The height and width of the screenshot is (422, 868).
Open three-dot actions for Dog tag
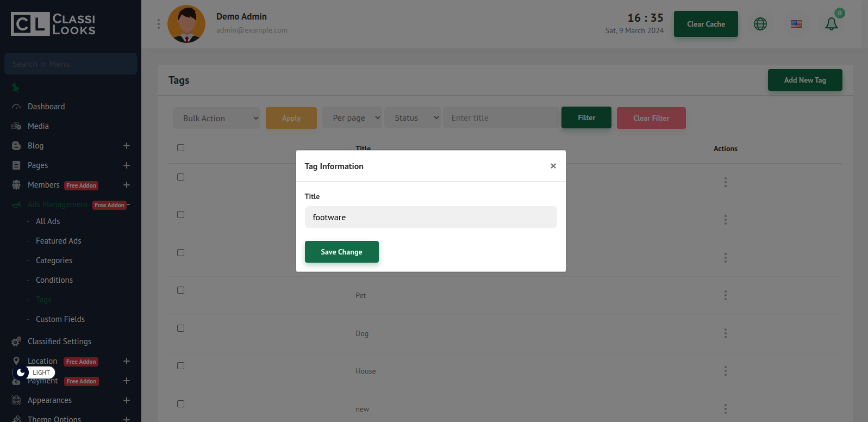pyautogui.click(x=725, y=333)
